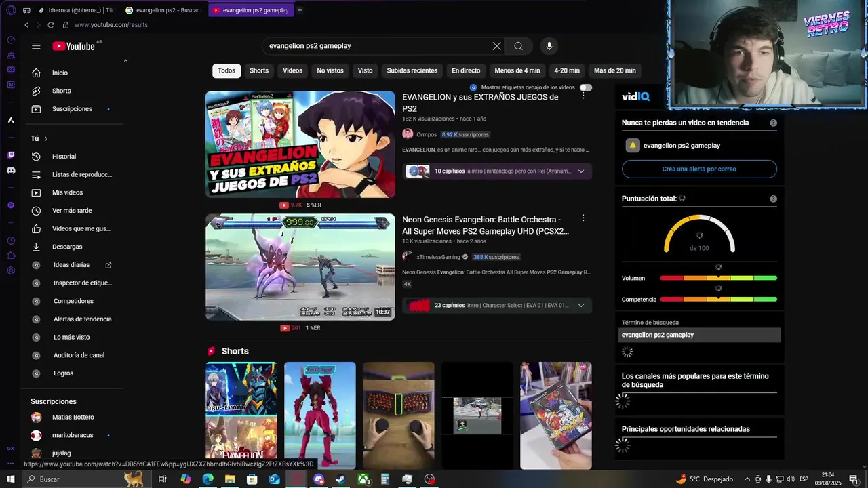Expand the Tú section chevron
This screenshot has height=488, width=868.
[x=46, y=138]
